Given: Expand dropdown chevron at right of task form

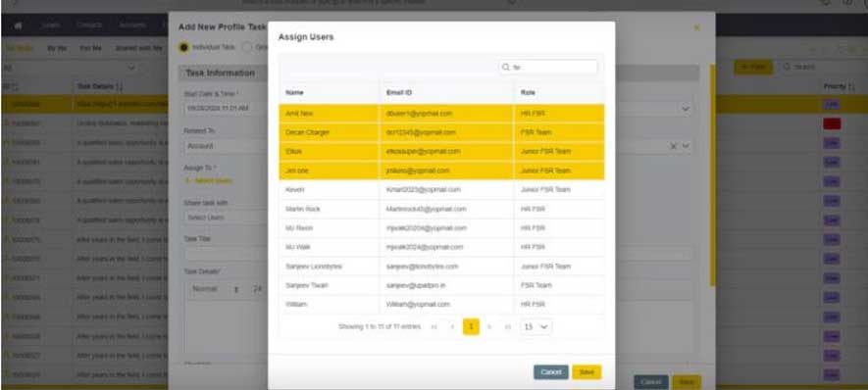Looking at the screenshot, I should [686, 109].
